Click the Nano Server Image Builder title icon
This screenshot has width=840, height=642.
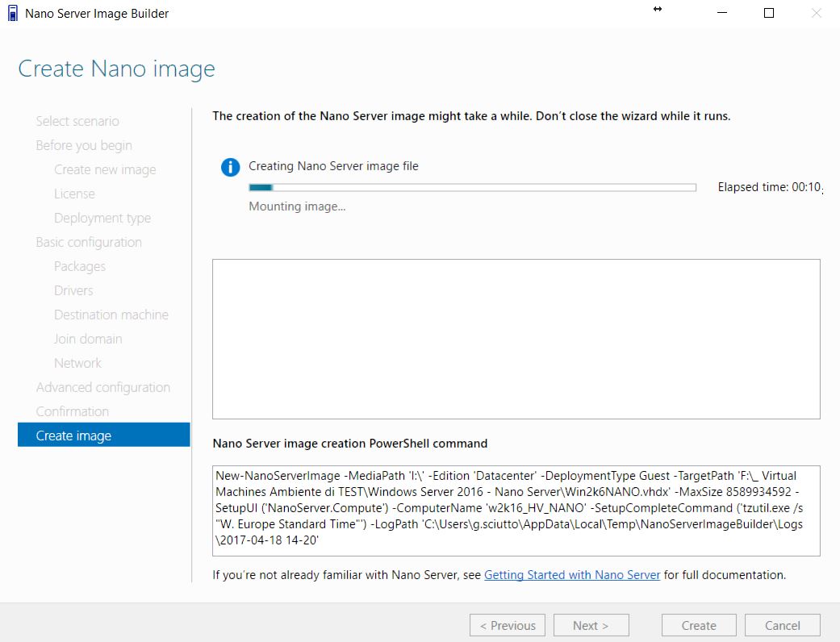point(13,14)
